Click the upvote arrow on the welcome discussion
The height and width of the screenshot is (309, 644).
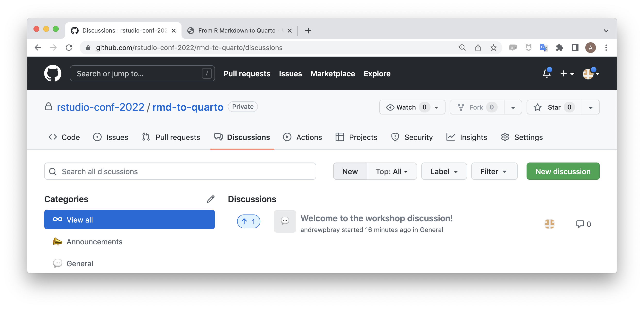[x=248, y=221]
